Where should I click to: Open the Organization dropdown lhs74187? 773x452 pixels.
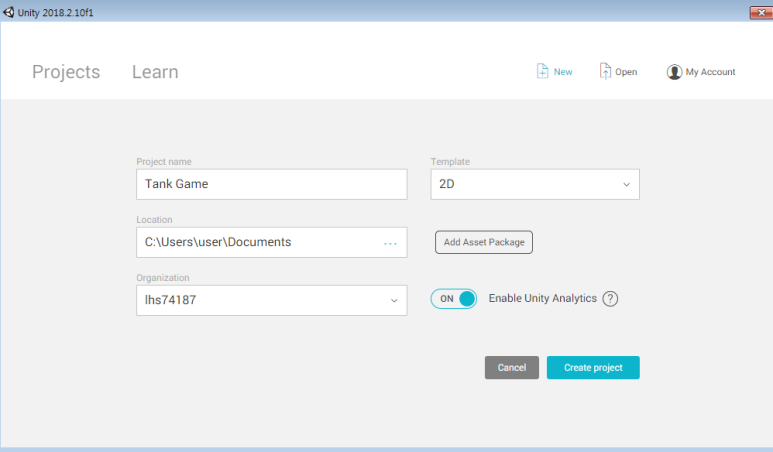[272, 300]
